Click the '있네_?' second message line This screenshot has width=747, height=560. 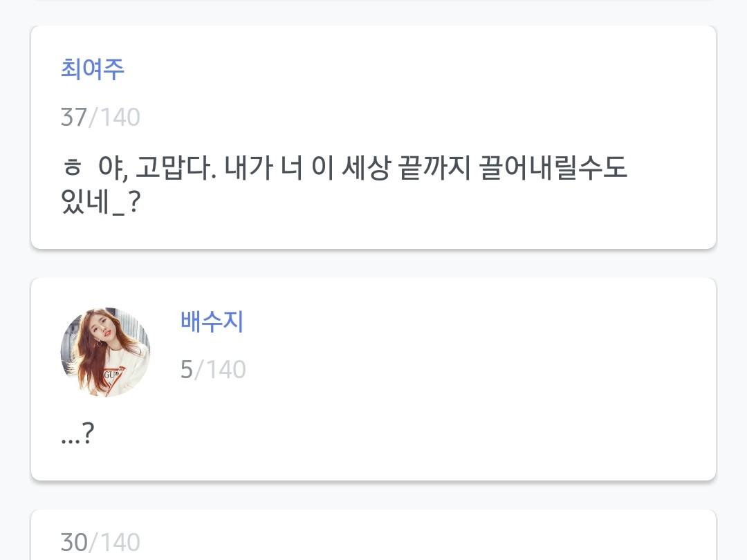(101, 203)
